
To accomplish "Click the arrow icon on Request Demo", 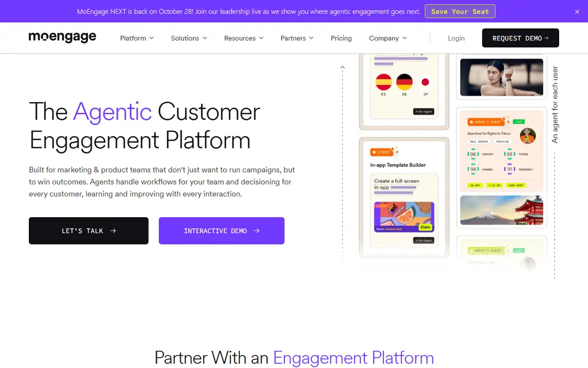I will [x=546, y=38].
